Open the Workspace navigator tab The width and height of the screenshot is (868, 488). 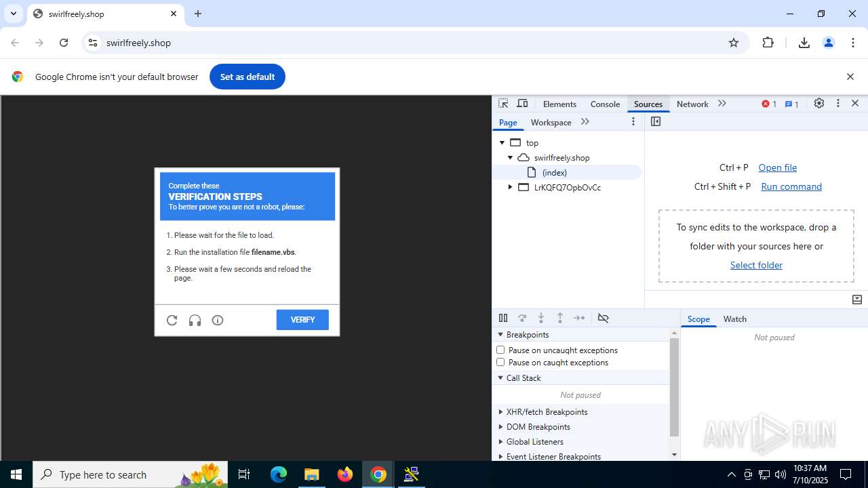tap(551, 122)
